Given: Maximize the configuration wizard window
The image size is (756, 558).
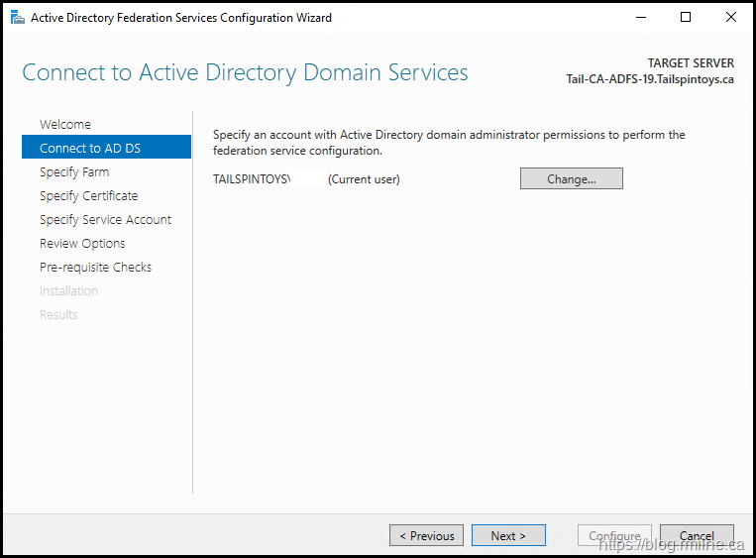Looking at the screenshot, I should pos(686,18).
